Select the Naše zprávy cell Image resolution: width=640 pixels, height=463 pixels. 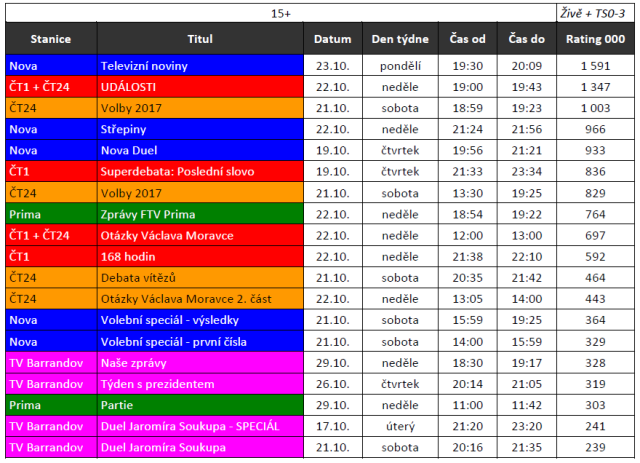point(200,363)
